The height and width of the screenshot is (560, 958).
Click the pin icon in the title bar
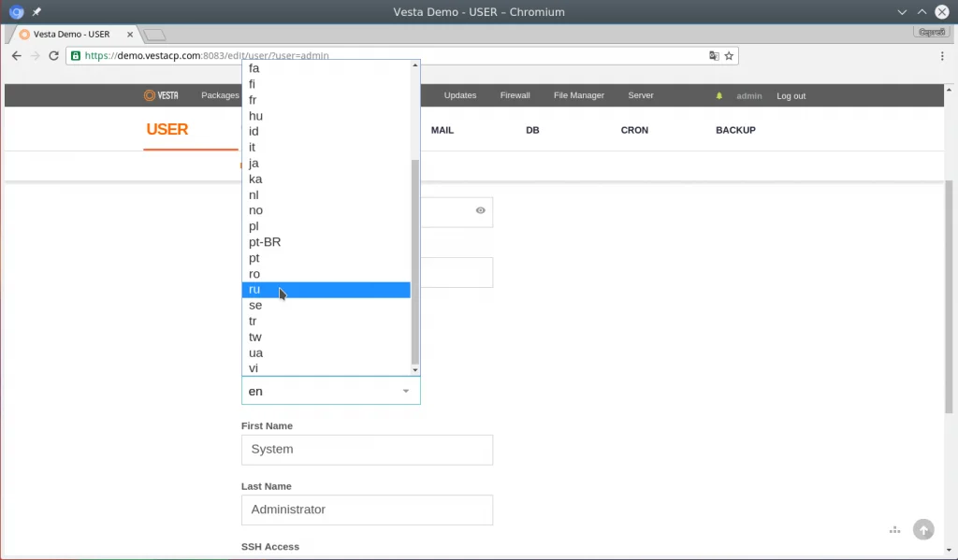36,11
